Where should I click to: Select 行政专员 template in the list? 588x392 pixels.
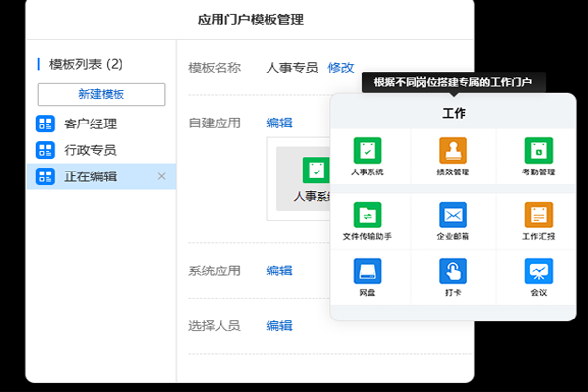pyautogui.click(x=90, y=150)
